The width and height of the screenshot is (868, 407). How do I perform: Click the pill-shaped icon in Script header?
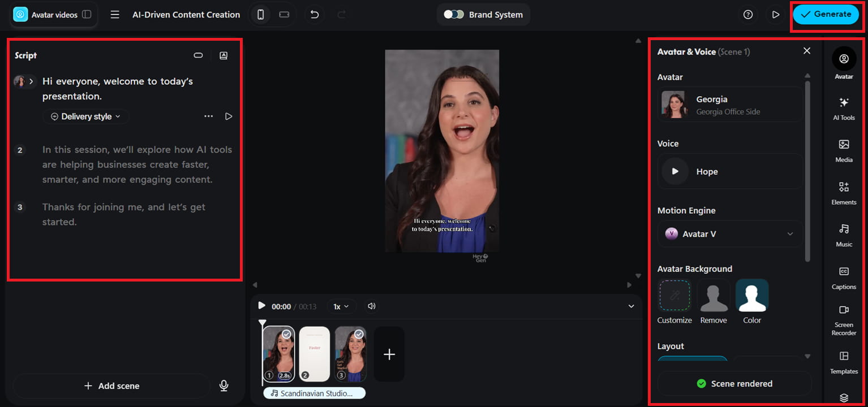tap(198, 55)
